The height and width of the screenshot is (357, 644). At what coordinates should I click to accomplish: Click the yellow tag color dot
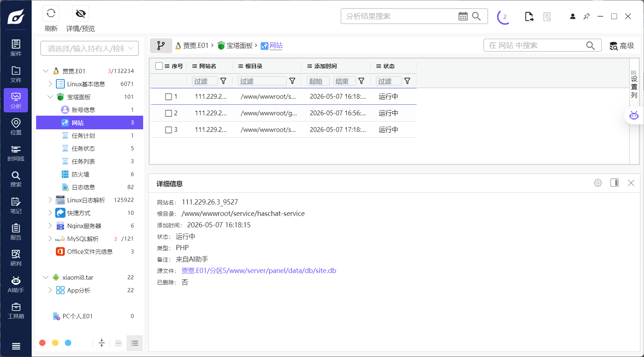point(55,343)
